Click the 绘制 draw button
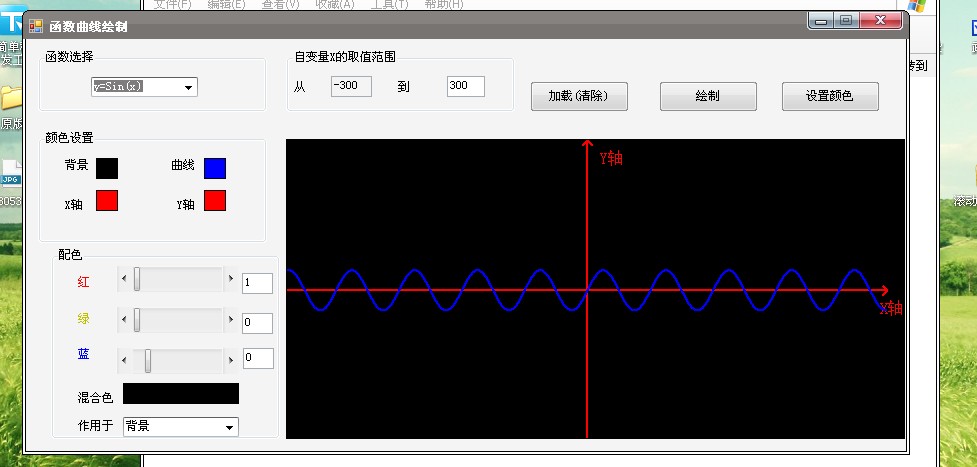 [x=708, y=97]
